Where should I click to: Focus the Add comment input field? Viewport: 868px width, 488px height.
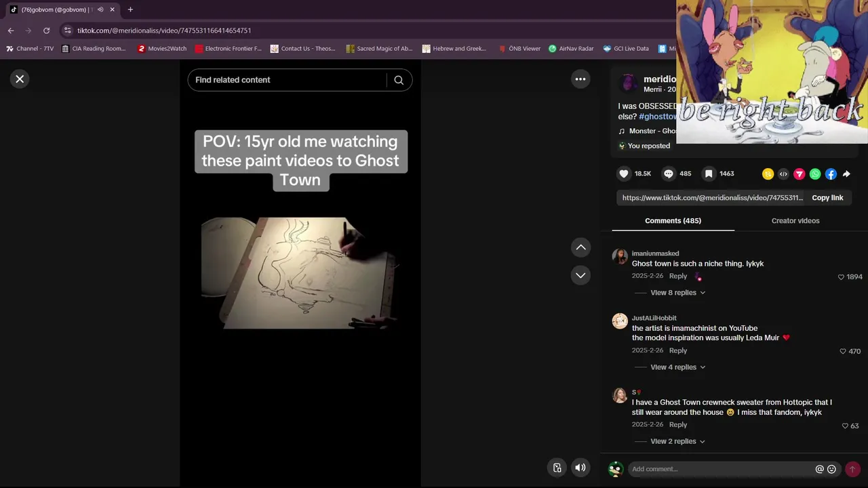pos(720,469)
